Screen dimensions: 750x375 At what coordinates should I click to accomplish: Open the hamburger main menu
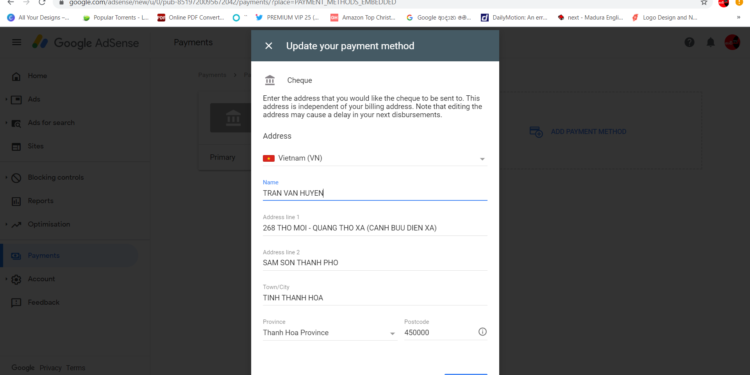point(17,42)
